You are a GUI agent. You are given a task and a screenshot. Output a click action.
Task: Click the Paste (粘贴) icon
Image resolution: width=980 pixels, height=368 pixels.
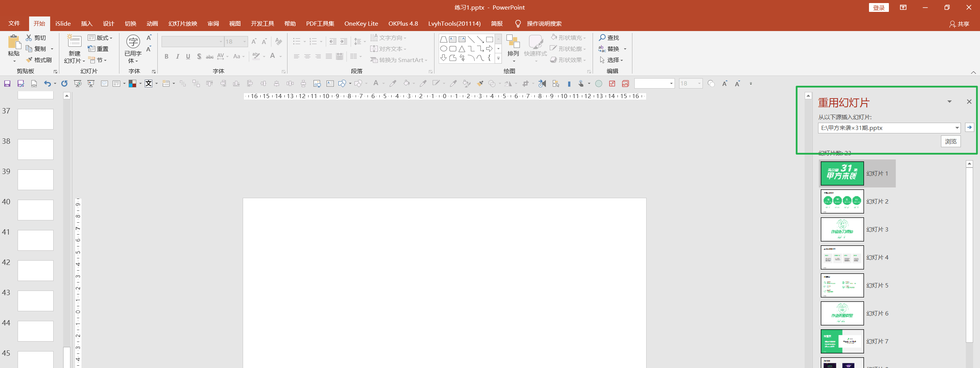pyautogui.click(x=14, y=42)
